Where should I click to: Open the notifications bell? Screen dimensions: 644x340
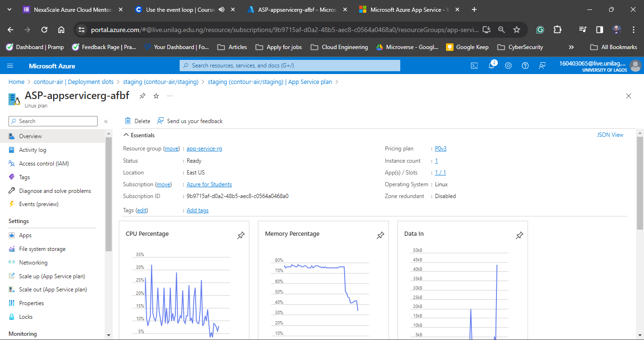point(491,66)
